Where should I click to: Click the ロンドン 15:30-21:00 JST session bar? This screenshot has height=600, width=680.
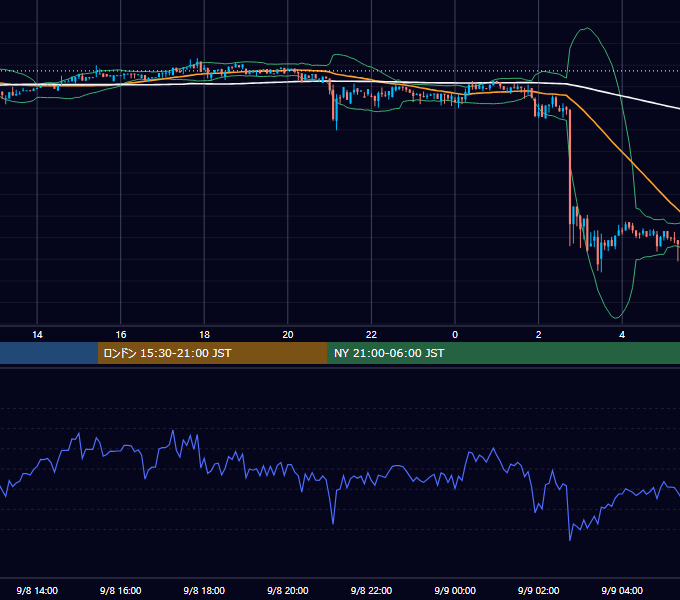coord(212,353)
